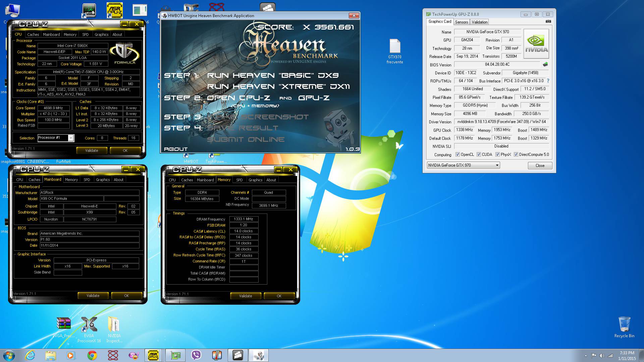Toggle the CUDA checkbox
Viewport: 644px width, 362px height.
[x=479, y=155]
